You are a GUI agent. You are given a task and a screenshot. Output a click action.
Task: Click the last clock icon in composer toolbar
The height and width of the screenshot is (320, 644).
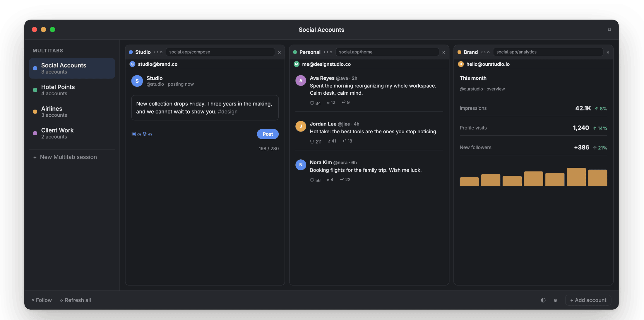tap(150, 134)
